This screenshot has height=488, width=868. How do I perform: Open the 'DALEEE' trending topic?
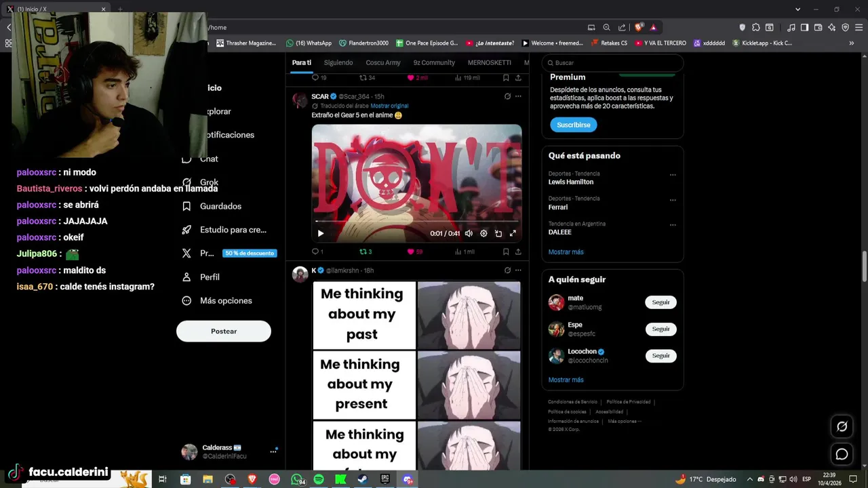560,232
